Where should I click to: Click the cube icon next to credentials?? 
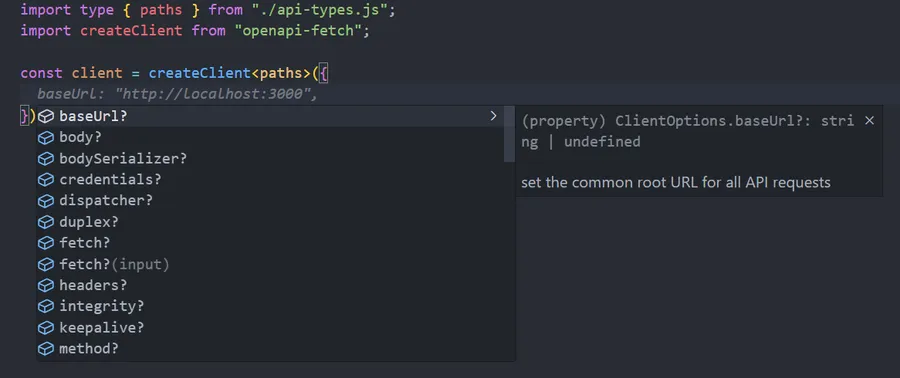[46, 180]
